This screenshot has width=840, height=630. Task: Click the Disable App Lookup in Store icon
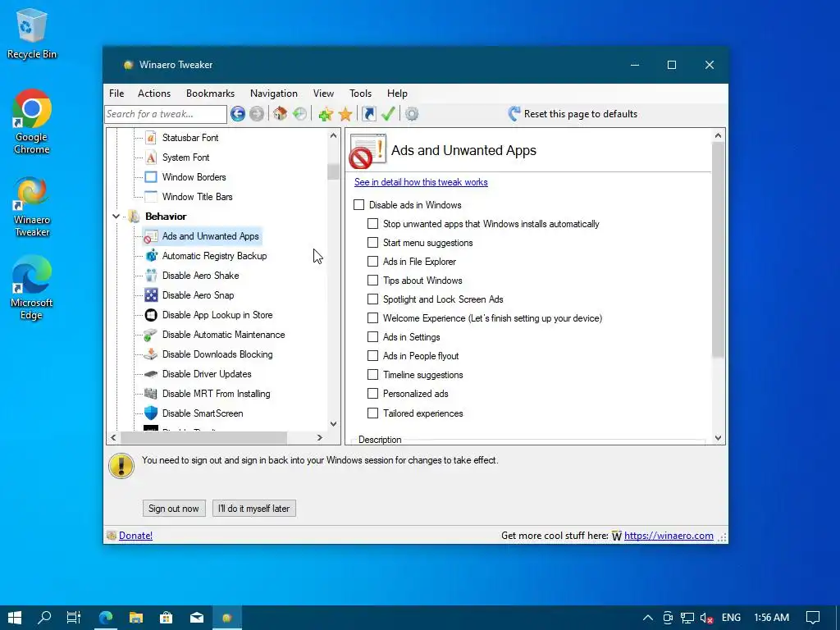pos(151,315)
